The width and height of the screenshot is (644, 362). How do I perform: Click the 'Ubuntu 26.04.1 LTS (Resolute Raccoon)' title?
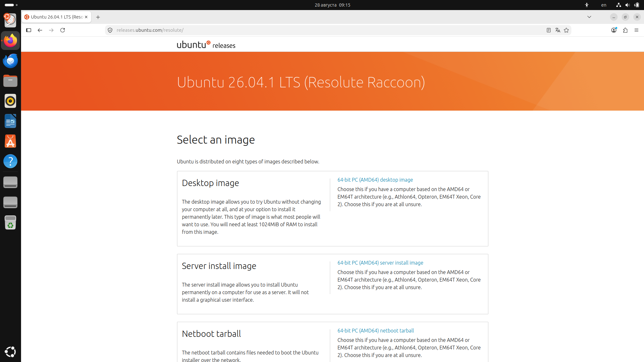coord(301,82)
